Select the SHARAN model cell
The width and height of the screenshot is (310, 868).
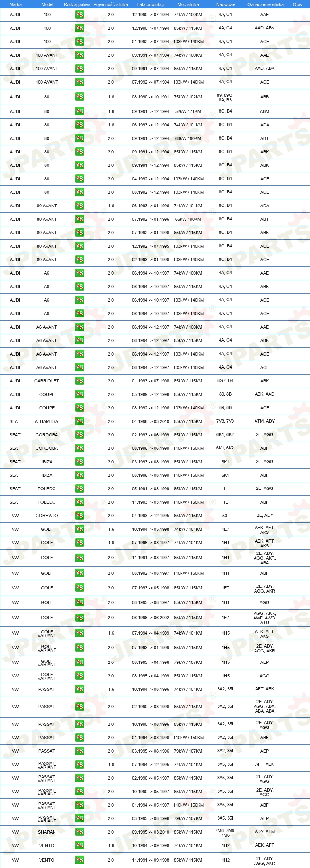pos(47,832)
